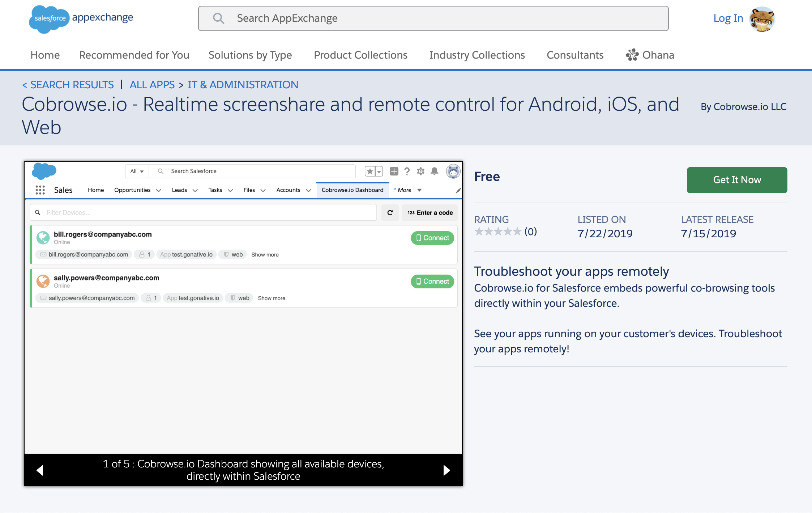Show more details for sally.powers device
Screen dimensions: 812x513
coord(272,298)
